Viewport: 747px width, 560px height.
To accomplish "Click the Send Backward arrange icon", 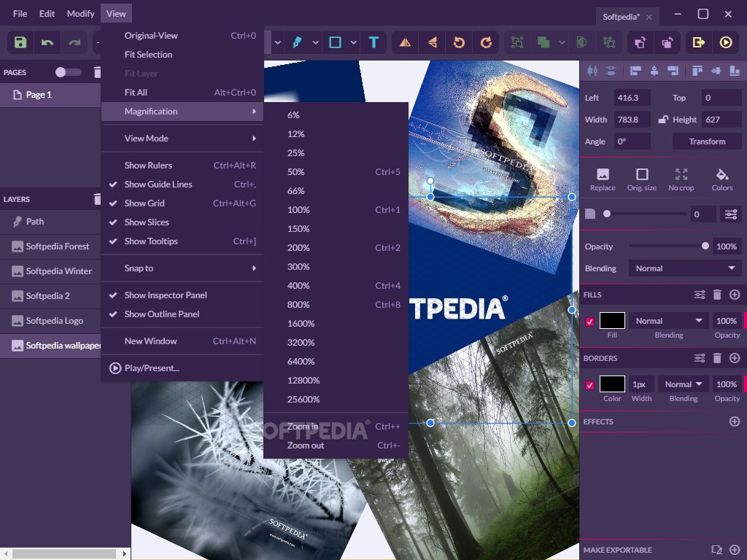I will click(667, 42).
